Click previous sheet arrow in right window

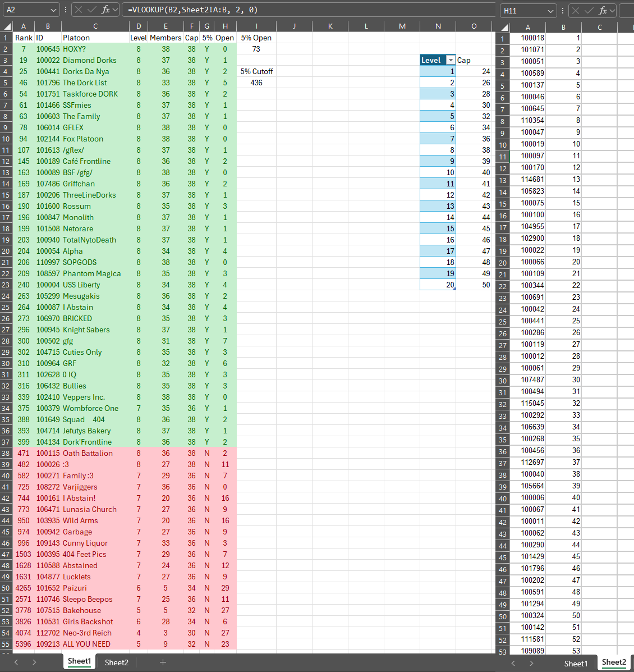pyautogui.click(x=513, y=663)
